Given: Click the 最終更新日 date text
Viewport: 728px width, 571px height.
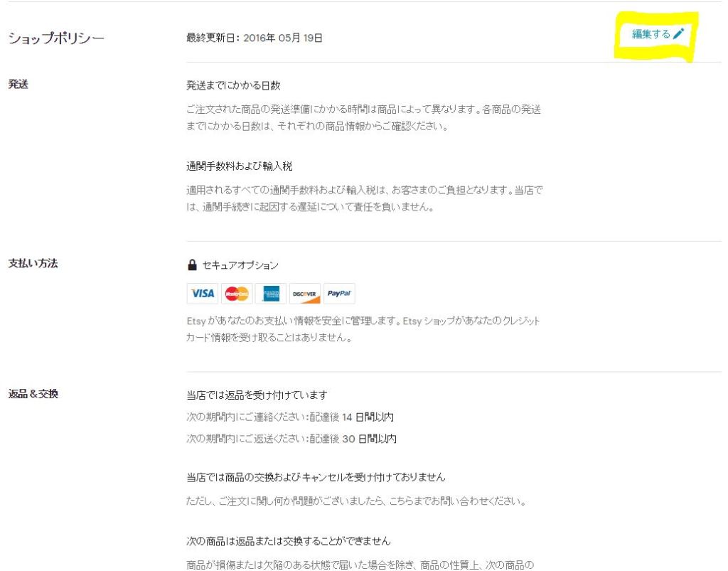Looking at the screenshot, I should tap(255, 38).
